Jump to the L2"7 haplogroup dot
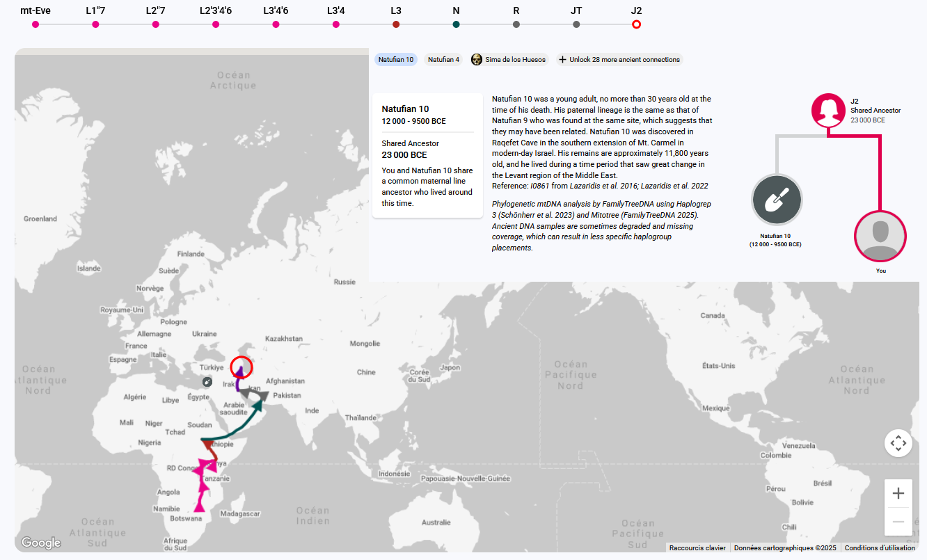The width and height of the screenshot is (927, 560). coord(155,24)
